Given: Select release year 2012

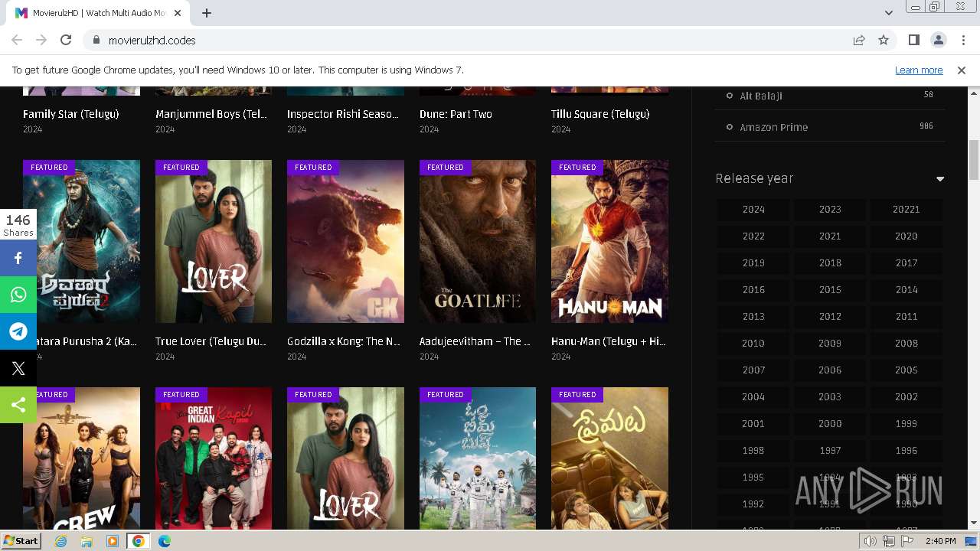Looking at the screenshot, I should 830,316.
